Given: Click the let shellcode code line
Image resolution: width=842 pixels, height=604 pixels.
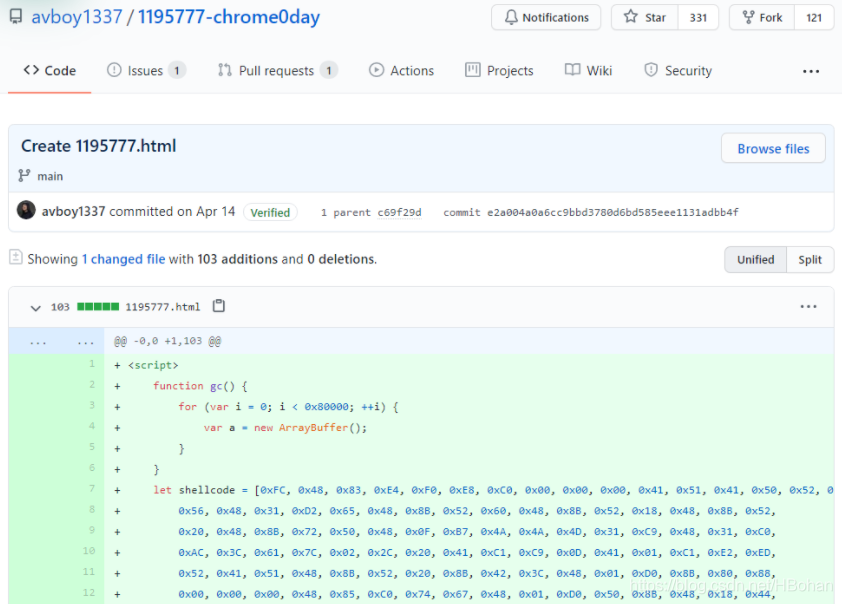Looking at the screenshot, I should pos(493,490).
